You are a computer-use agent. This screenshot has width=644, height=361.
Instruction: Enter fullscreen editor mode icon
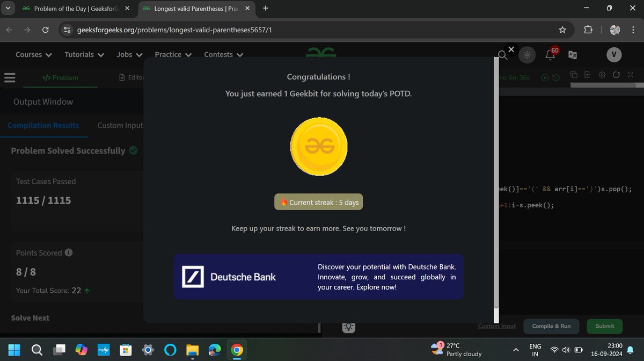[631, 75]
